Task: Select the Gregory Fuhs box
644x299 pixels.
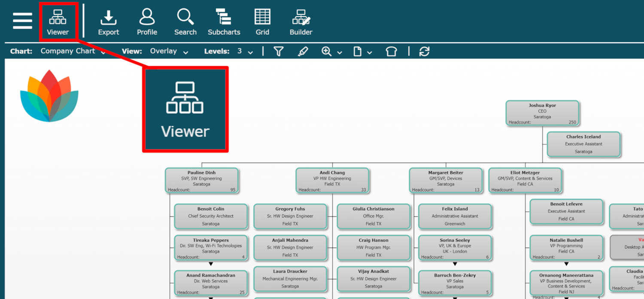Action: coord(290,216)
